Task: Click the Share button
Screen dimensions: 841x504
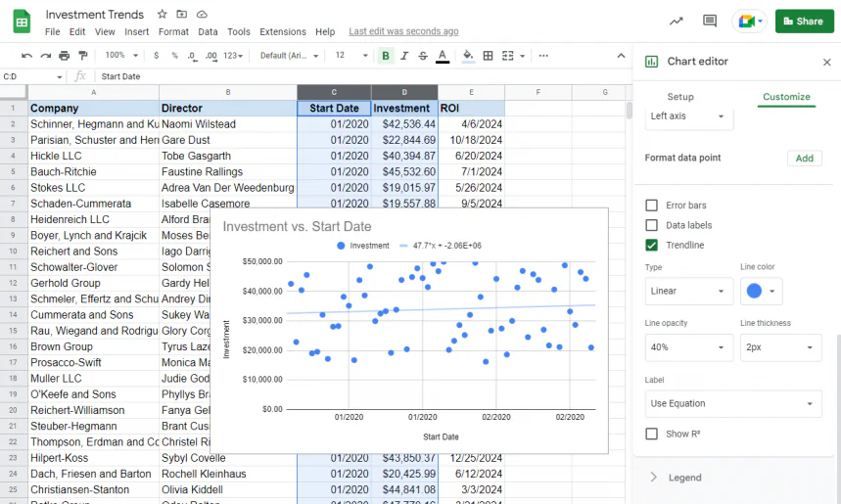Action: (x=804, y=22)
